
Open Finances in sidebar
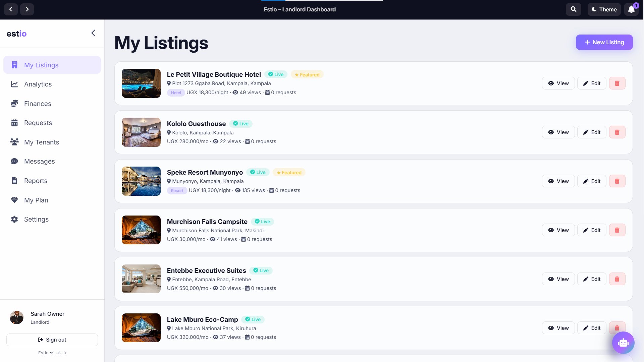[52, 104]
